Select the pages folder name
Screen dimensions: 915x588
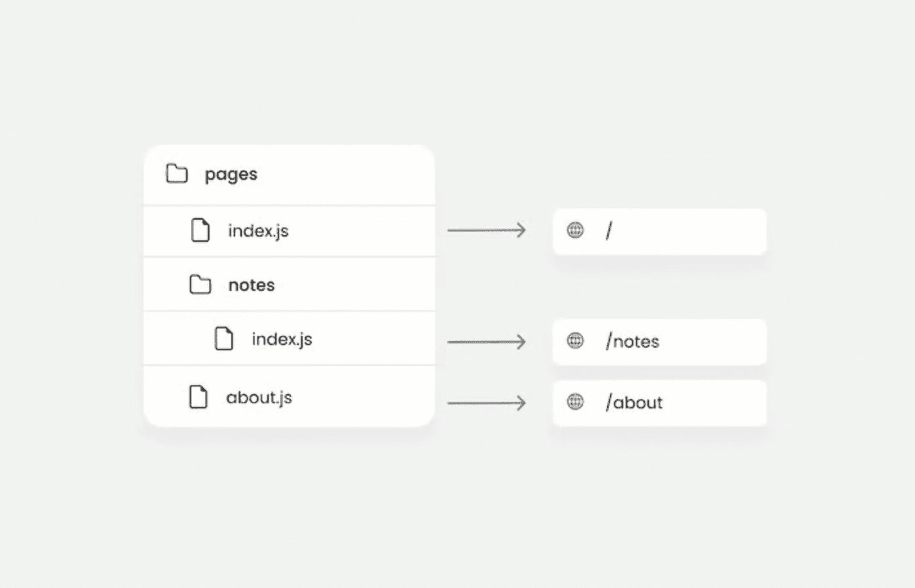231,174
